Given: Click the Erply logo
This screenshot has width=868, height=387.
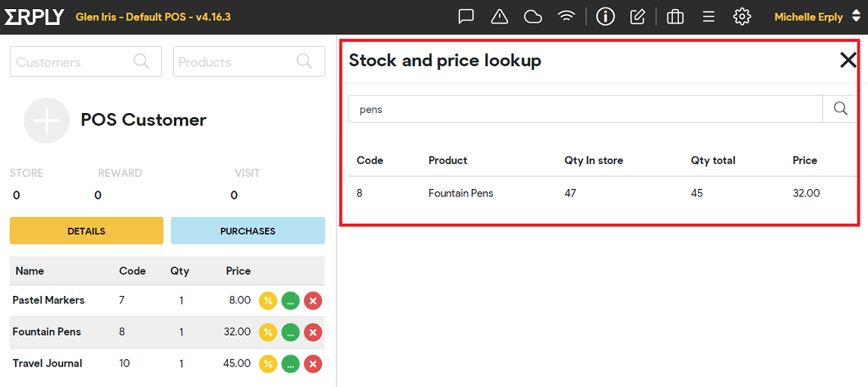Looking at the screenshot, I should (x=34, y=17).
